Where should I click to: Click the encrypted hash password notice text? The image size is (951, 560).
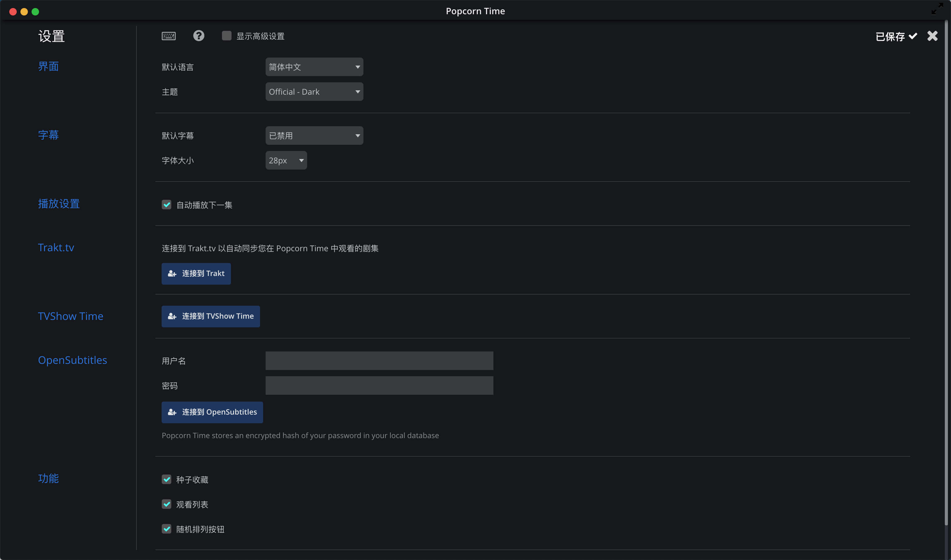pos(300,436)
